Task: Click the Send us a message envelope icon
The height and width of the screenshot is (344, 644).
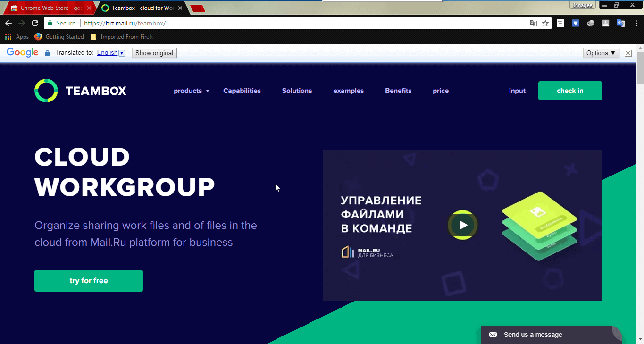Action: tap(493, 335)
